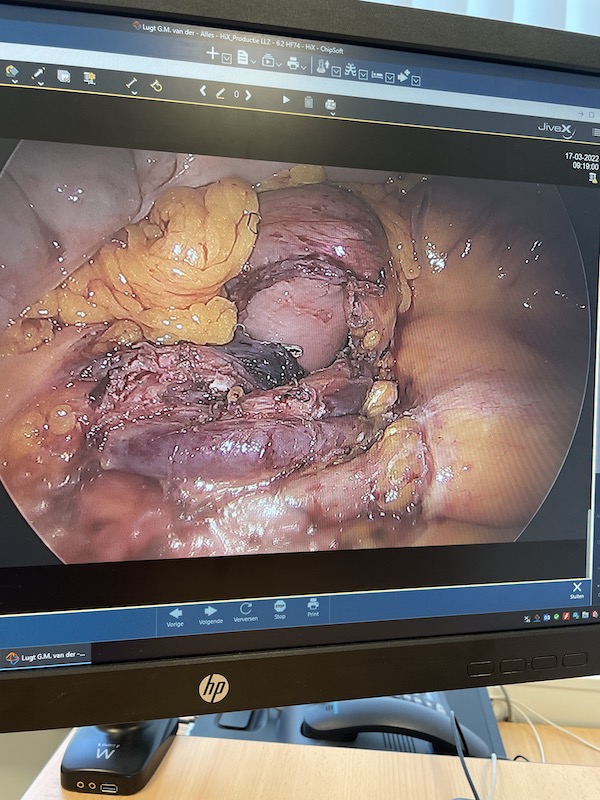Open the Lugt G.M. van der taskbar item
The width and height of the screenshot is (600, 800).
click(x=46, y=656)
